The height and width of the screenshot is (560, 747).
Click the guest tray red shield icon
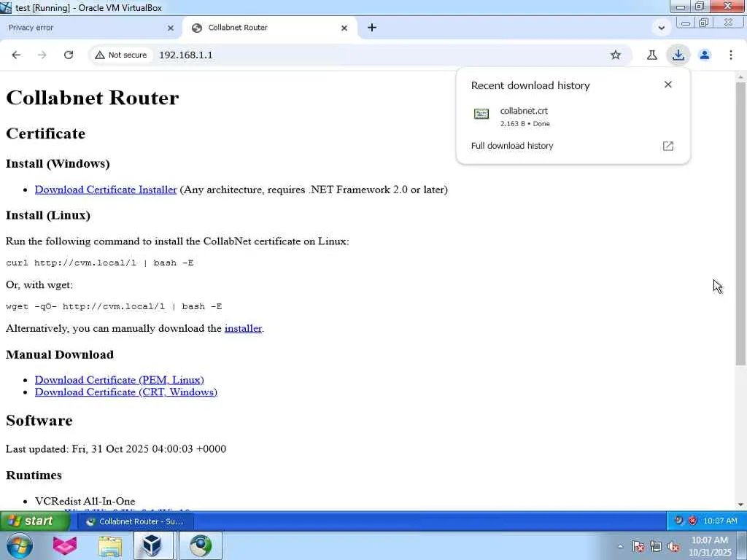point(693,521)
